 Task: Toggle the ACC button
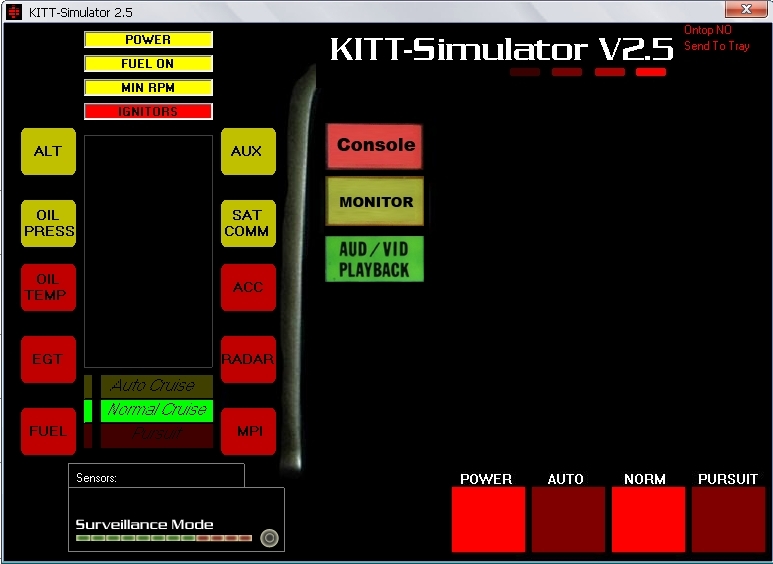[x=248, y=287]
